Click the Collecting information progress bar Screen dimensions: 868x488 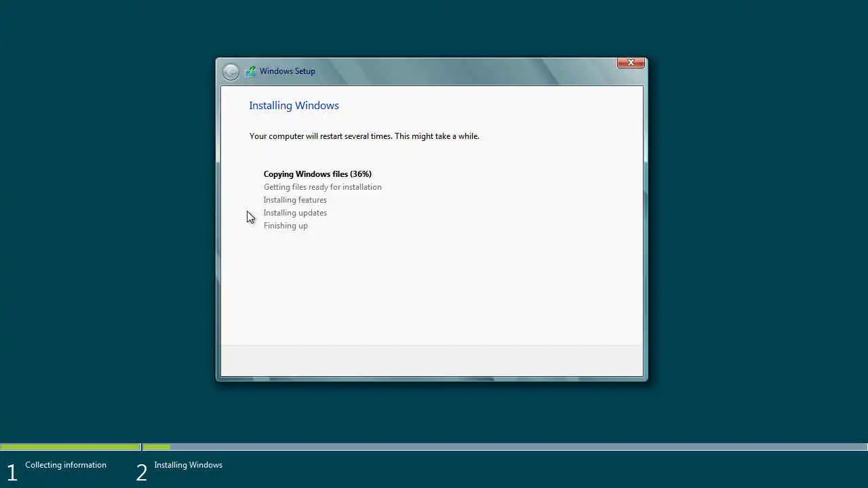click(x=71, y=447)
